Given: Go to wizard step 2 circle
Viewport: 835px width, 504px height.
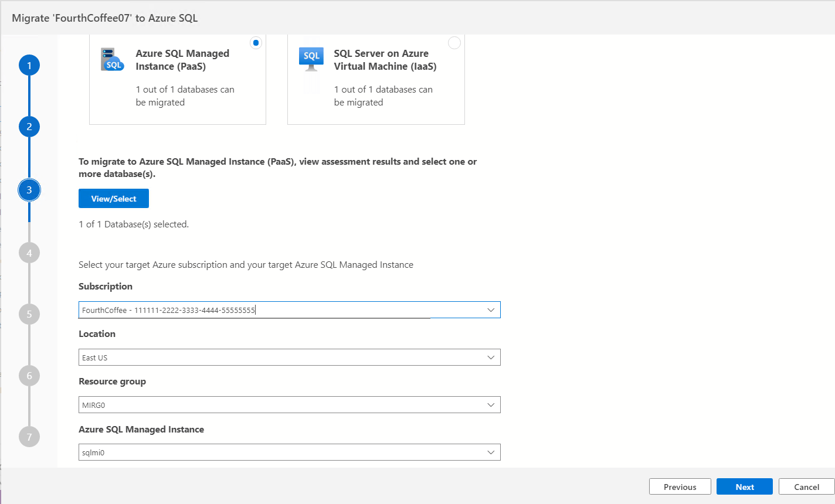Looking at the screenshot, I should (29, 127).
